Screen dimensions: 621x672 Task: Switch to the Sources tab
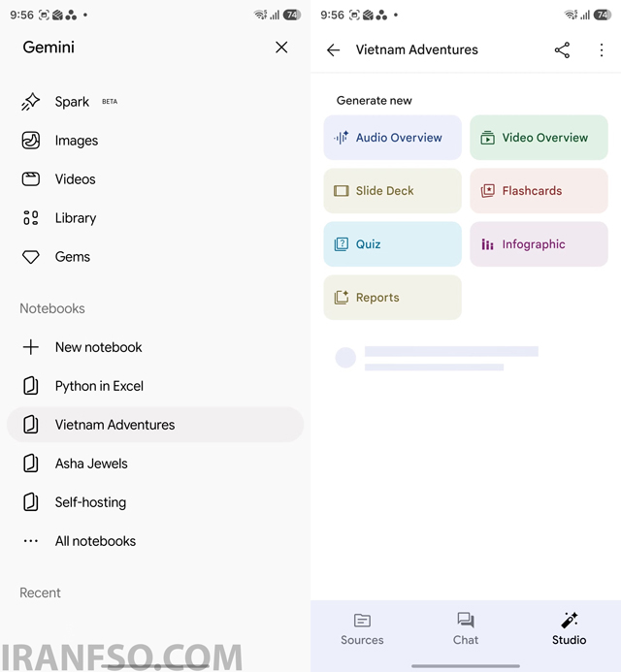click(x=362, y=629)
